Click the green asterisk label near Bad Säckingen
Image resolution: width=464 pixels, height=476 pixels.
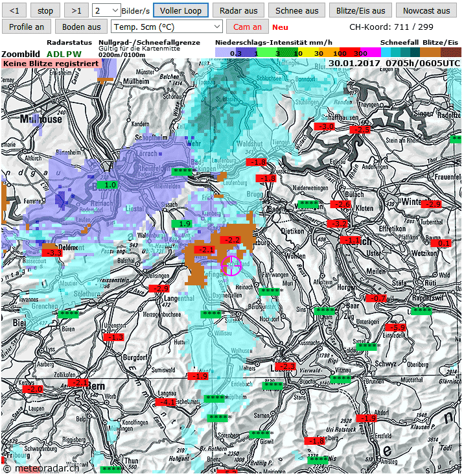[182, 171]
